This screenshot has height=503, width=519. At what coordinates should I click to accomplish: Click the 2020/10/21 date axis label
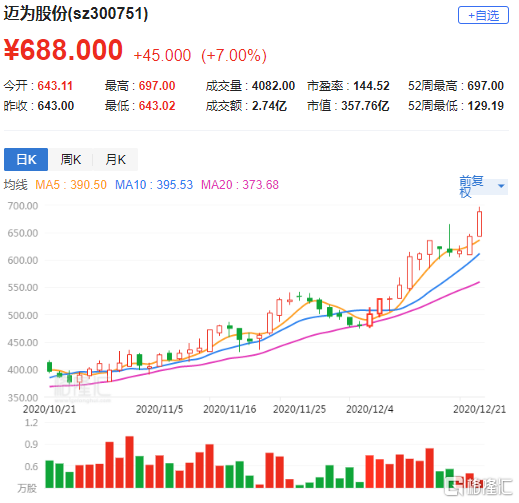point(49,409)
